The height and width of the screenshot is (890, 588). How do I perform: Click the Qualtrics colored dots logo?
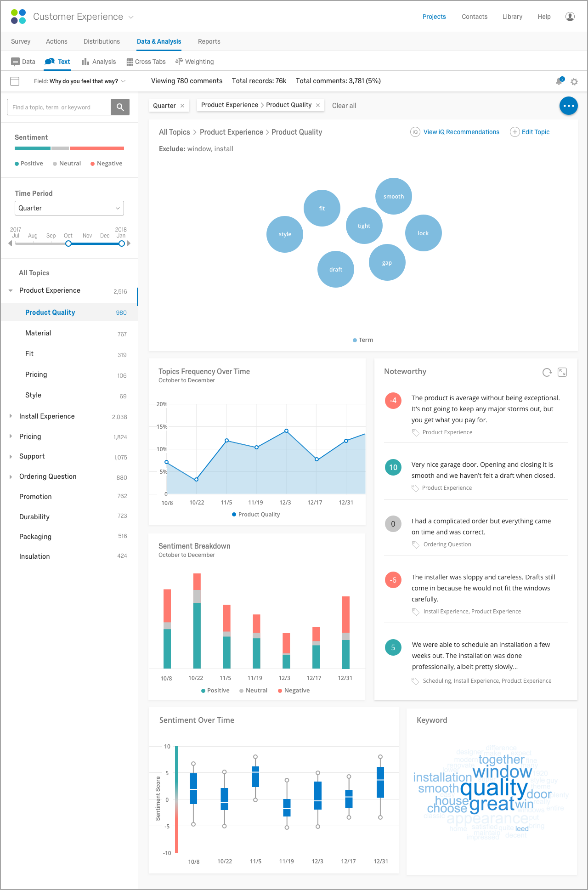click(x=18, y=17)
